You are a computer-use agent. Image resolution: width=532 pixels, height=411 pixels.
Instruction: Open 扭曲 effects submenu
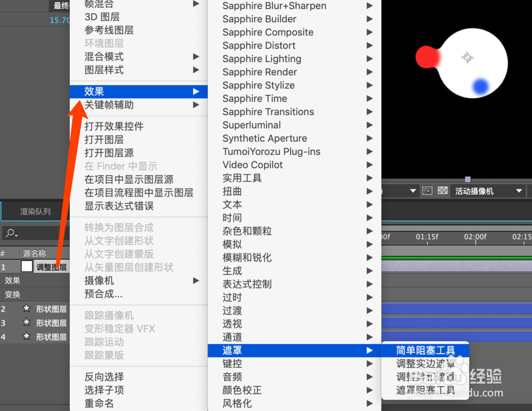pos(295,191)
